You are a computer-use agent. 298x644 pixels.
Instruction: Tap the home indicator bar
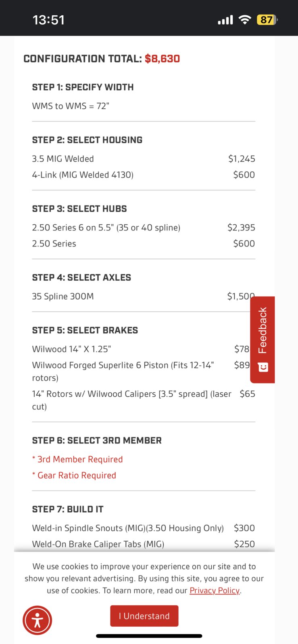click(149, 636)
